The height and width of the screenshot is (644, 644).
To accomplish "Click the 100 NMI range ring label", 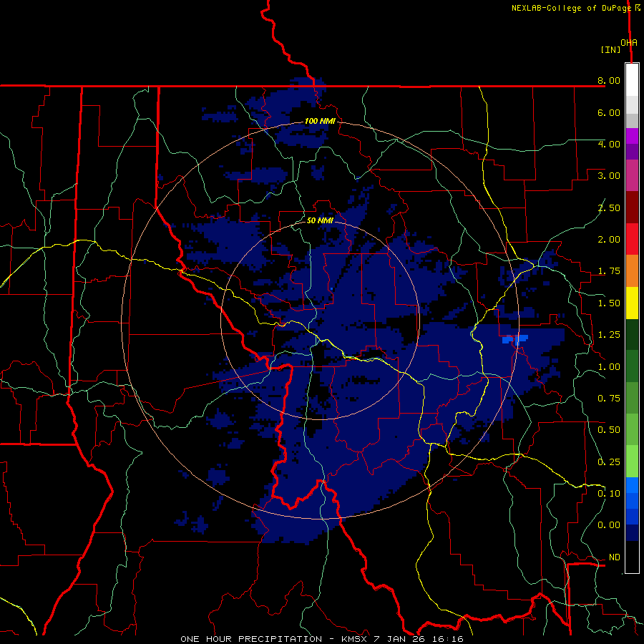I will [x=320, y=121].
